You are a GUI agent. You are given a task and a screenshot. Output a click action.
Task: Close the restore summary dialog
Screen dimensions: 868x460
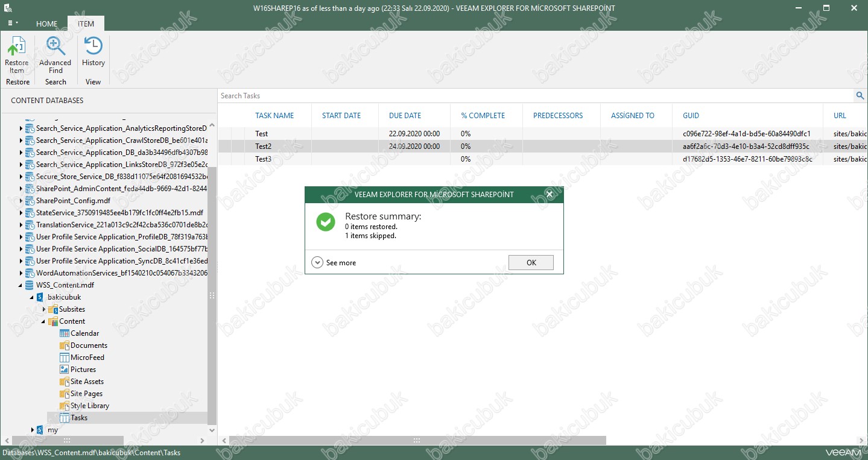click(x=549, y=194)
